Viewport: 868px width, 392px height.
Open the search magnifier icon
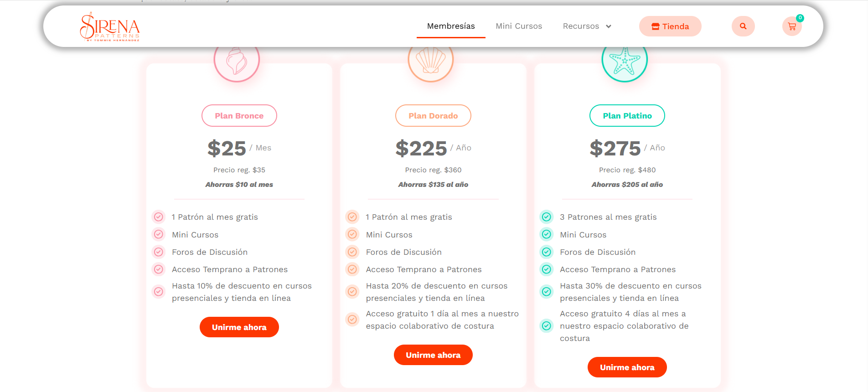pyautogui.click(x=743, y=26)
